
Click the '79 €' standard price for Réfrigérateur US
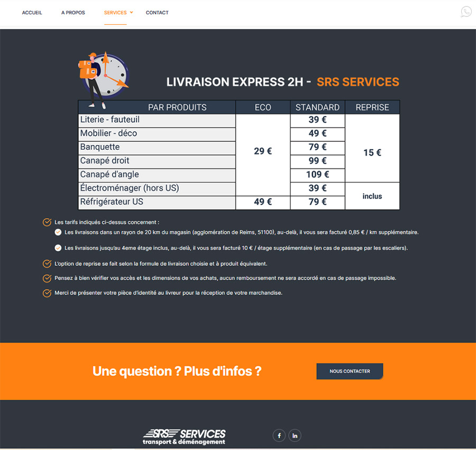317,202
